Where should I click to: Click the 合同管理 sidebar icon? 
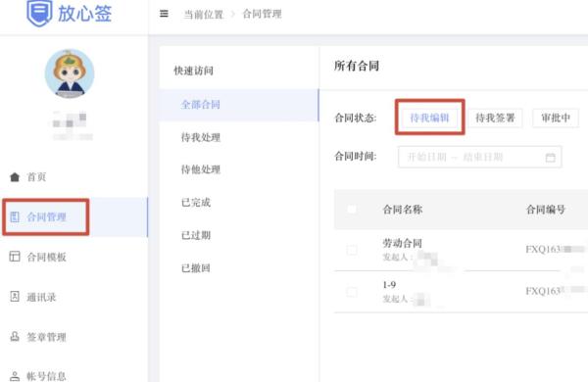[x=15, y=216]
